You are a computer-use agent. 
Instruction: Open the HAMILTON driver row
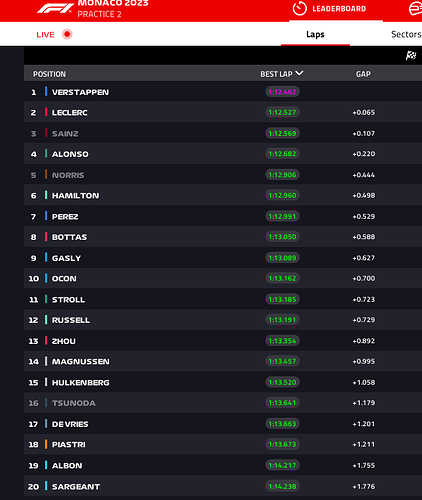tap(223, 195)
